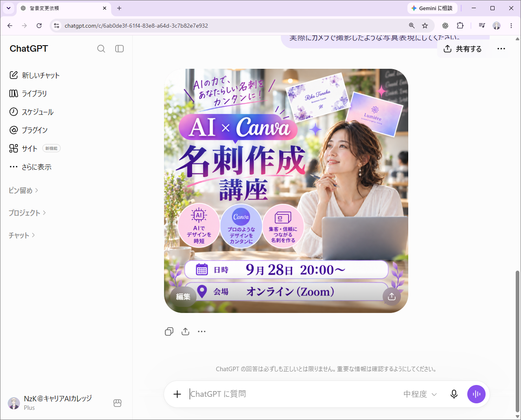The image size is (521, 420).
Task: Close the 背景変更依頼 tab
Action: (105, 8)
